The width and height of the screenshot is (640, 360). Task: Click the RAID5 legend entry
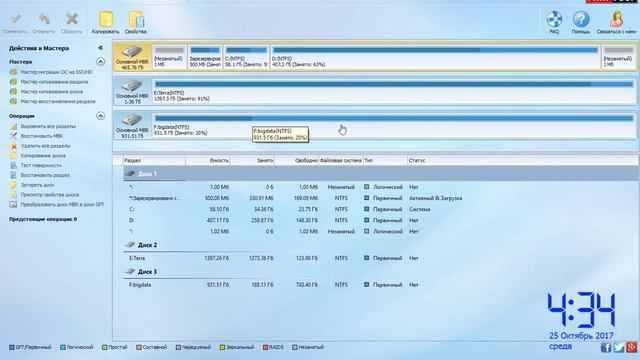(273, 347)
